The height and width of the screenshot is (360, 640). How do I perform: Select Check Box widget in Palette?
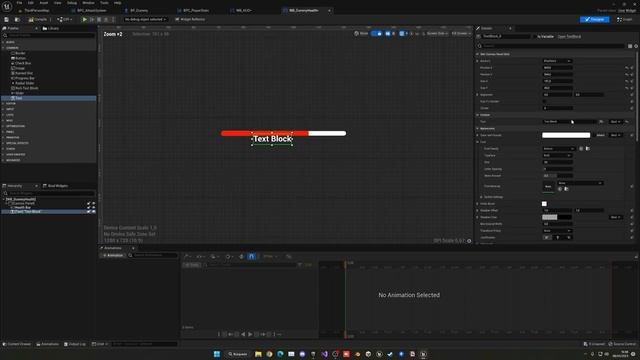(x=22, y=63)
